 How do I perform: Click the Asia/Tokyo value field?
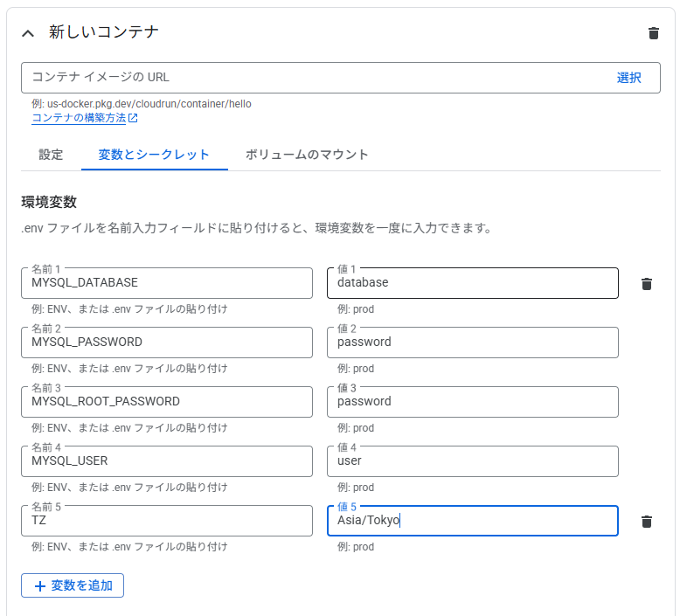(x=473, y=521)
